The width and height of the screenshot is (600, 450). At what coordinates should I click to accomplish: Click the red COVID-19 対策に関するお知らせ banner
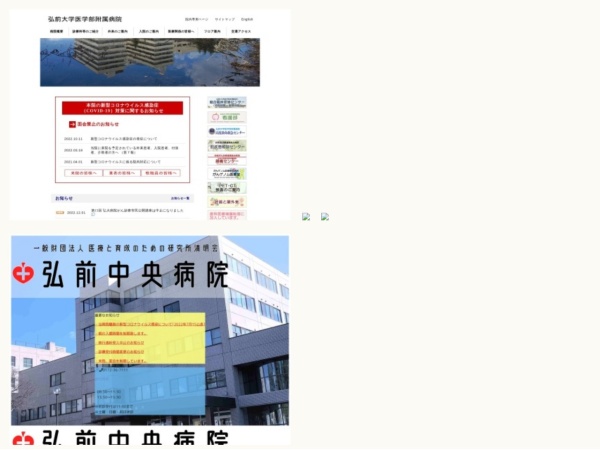point(122,108)
